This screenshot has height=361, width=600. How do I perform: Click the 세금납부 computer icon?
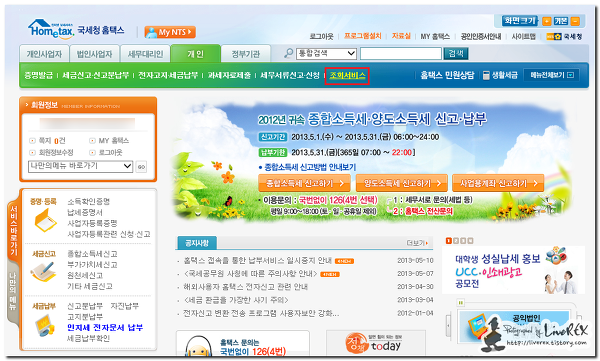point(45,325)
